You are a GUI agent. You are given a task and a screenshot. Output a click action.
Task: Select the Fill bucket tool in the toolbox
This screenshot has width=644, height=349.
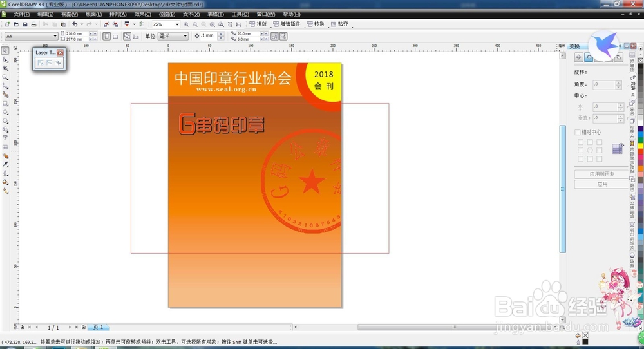point(5,182)
